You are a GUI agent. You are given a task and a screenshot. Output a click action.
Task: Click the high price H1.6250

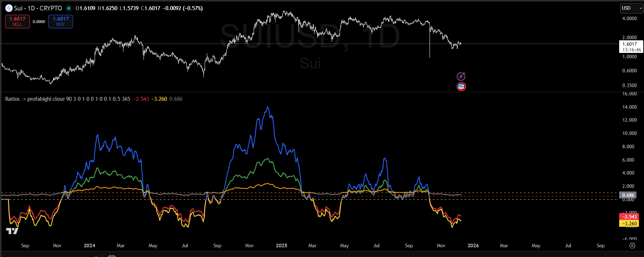pyautogui.click(x=108, y=8)
